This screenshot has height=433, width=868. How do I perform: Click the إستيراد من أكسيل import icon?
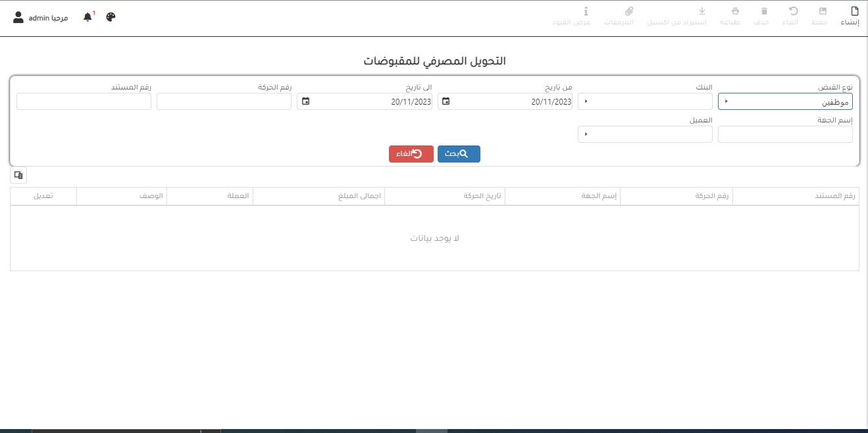(702, 11)
